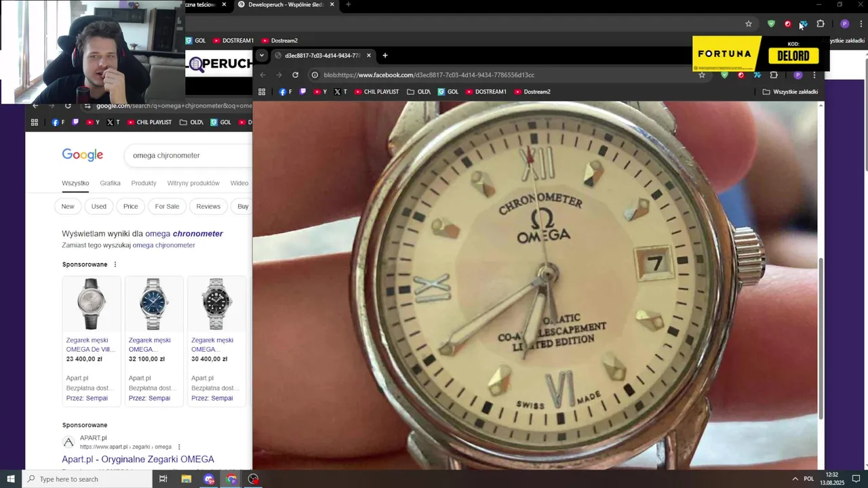The width and height of the screenshot is (868, 488).
Task: Open the Apart.pl Oryginalne Zegarki OMEGA link
Action: tap(138, 460)
